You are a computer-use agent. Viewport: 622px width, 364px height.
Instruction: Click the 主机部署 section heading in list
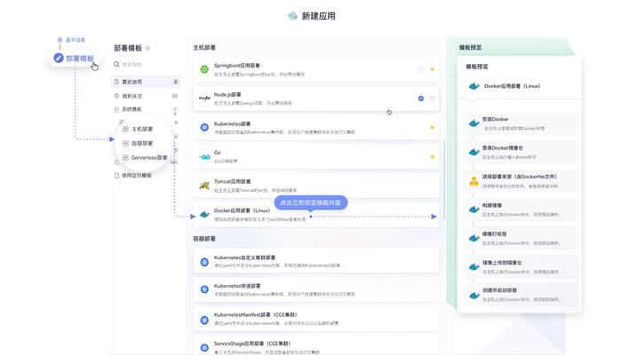(x=204, y=48)
